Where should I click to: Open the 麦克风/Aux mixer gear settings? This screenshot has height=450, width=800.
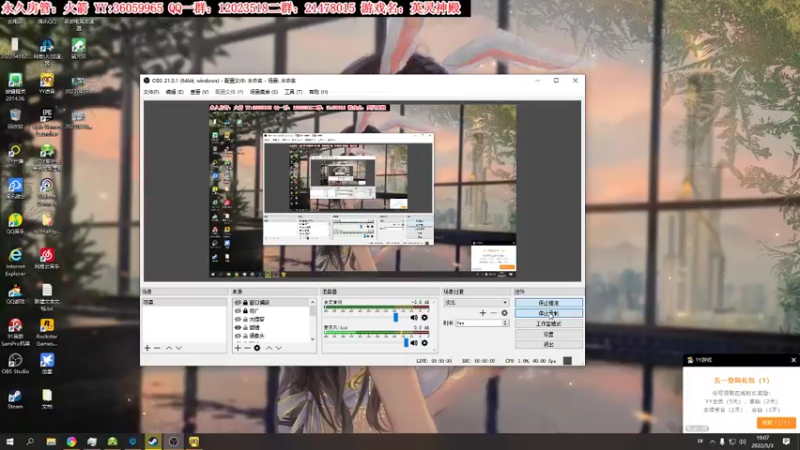424,343
